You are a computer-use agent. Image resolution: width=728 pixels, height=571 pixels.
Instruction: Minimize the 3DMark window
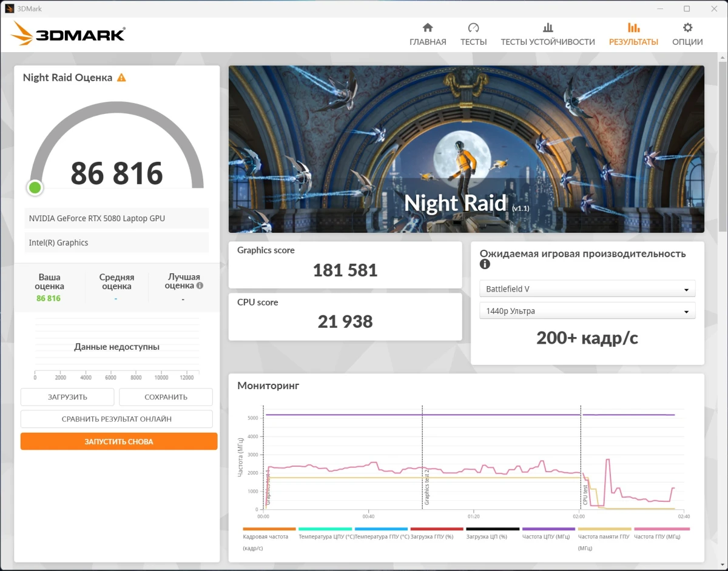pyautogui.click(x=659, y=8)
